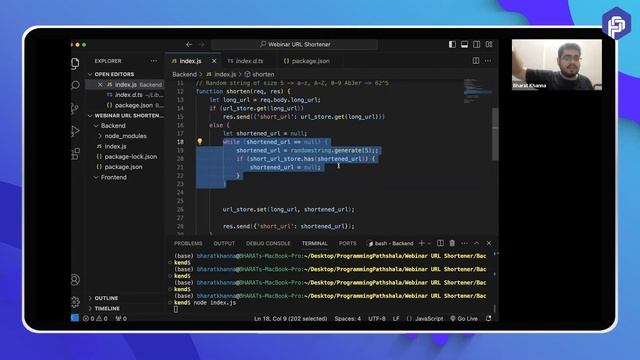
Task: Switch to the package.json editor tab
Action: click(x=307, y=61)
